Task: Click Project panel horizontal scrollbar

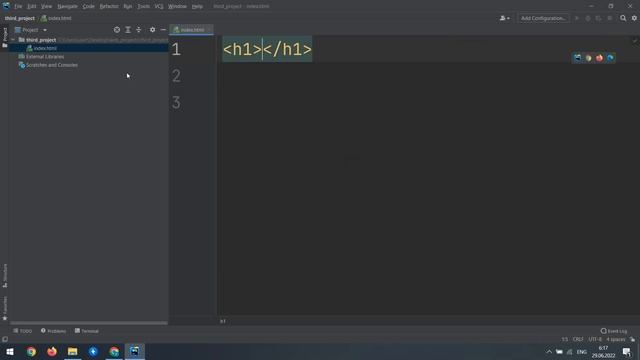Action: (89, 323)
